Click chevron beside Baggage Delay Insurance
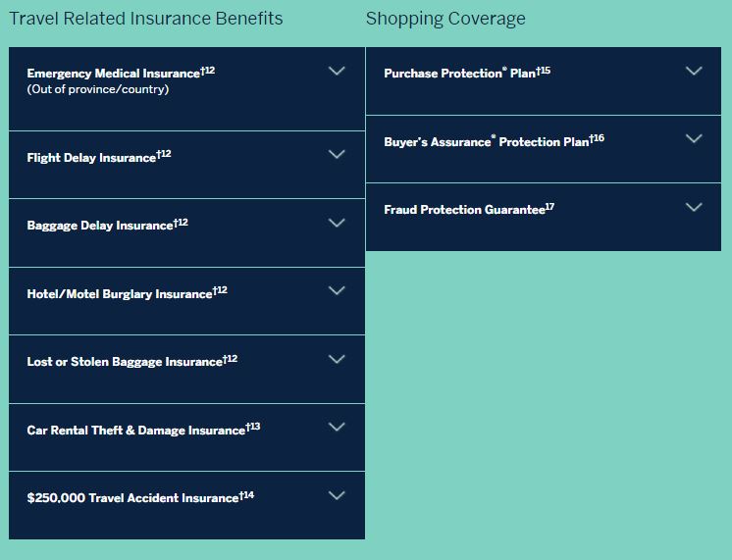 coord(337,224)
